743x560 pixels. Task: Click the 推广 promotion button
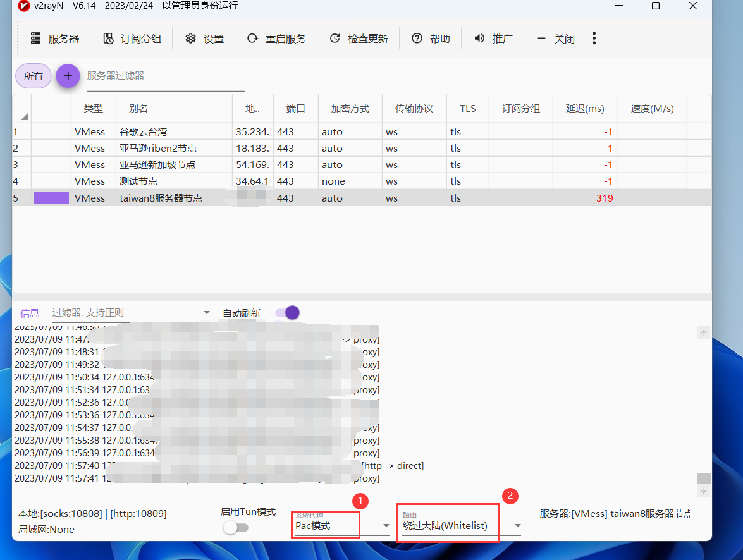pyautogui.click(x=493, y=39)
